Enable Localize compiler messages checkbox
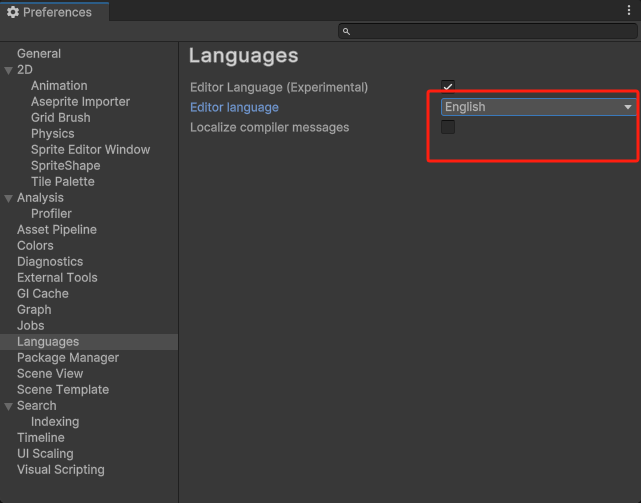The image size is (641, 503). [x=448, y=127]
